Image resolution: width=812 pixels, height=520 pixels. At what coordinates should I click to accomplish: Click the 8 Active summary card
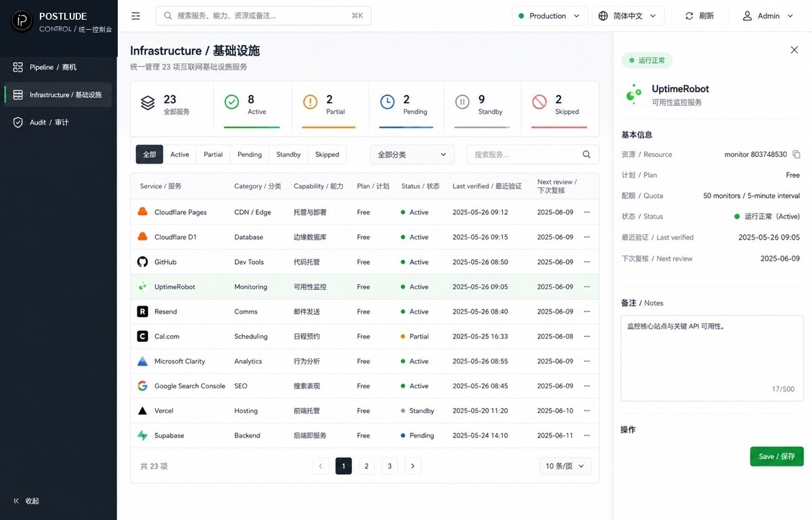click(x=252, y=108)
